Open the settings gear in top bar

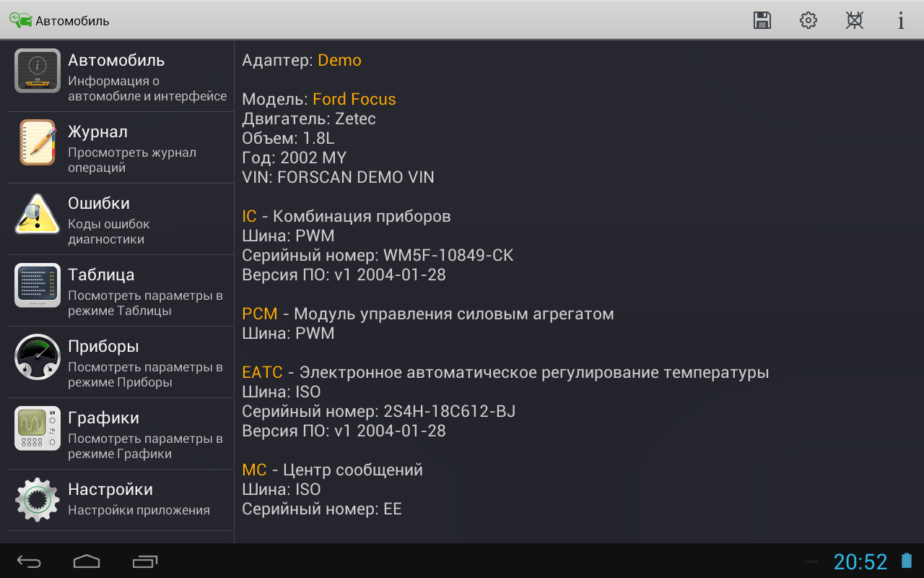pos(808,20)
